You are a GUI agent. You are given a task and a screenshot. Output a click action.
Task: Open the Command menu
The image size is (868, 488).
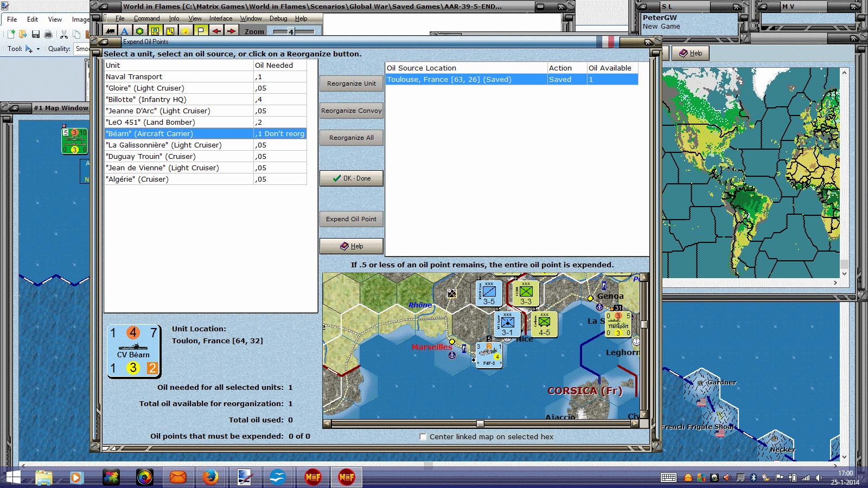tap(146, 18)
